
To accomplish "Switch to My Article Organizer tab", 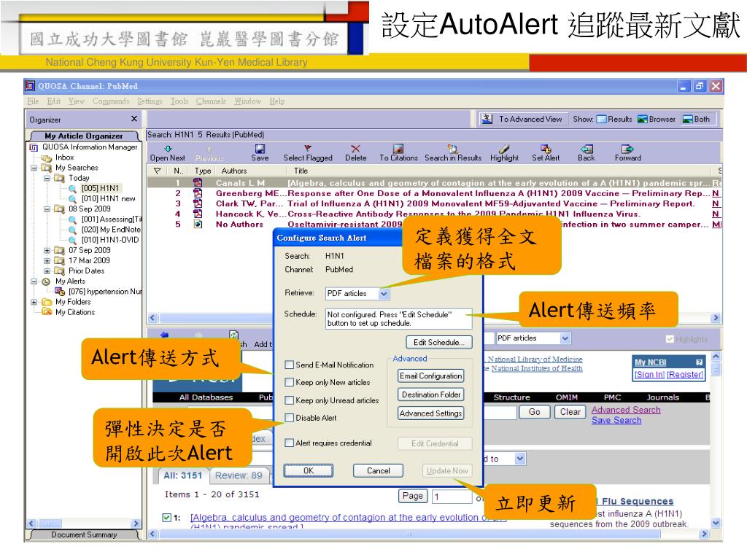I will (x=83, y=136).
